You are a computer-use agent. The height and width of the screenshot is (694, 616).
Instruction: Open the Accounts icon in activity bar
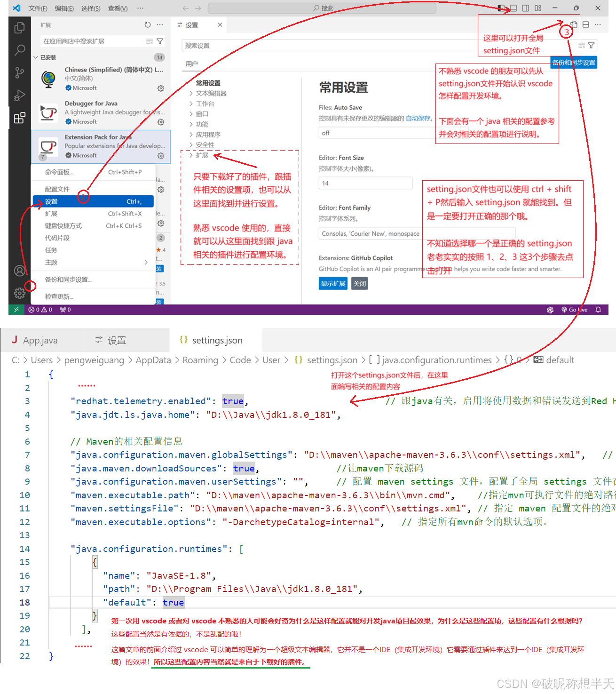pyautogui.click(x=19, y=271)
